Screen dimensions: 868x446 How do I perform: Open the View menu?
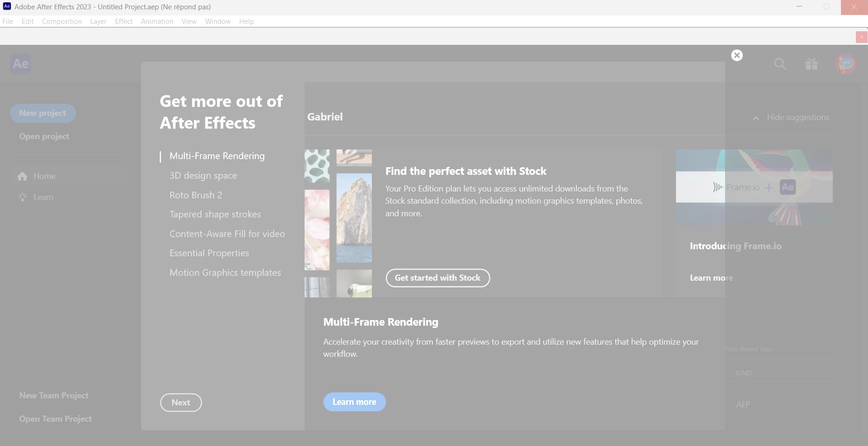[x=189, y=21]
